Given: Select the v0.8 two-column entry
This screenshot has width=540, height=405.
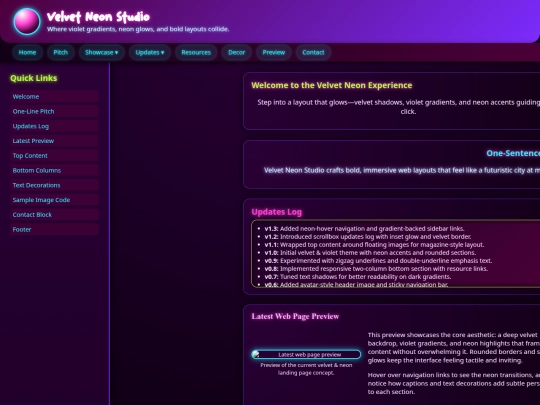Looking at the screenshot, I should [376, 269].
